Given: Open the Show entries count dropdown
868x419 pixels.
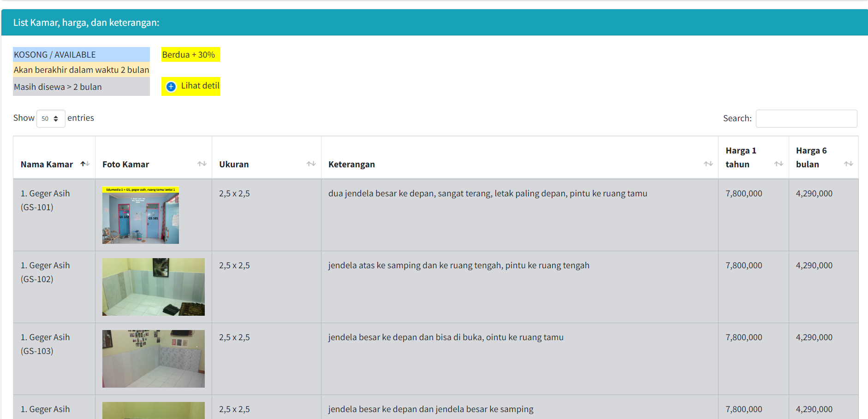Looking at the screenshot, I should [51, 118].
